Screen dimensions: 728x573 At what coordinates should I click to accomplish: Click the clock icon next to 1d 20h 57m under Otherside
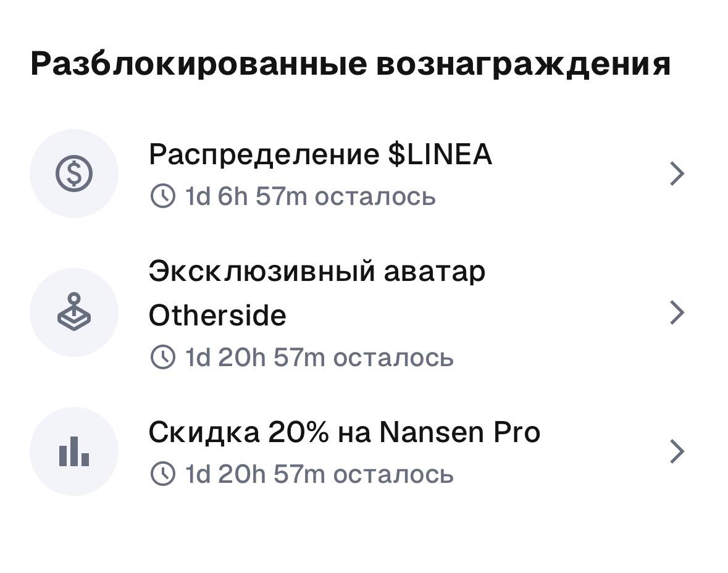click(x=163, y=357)
